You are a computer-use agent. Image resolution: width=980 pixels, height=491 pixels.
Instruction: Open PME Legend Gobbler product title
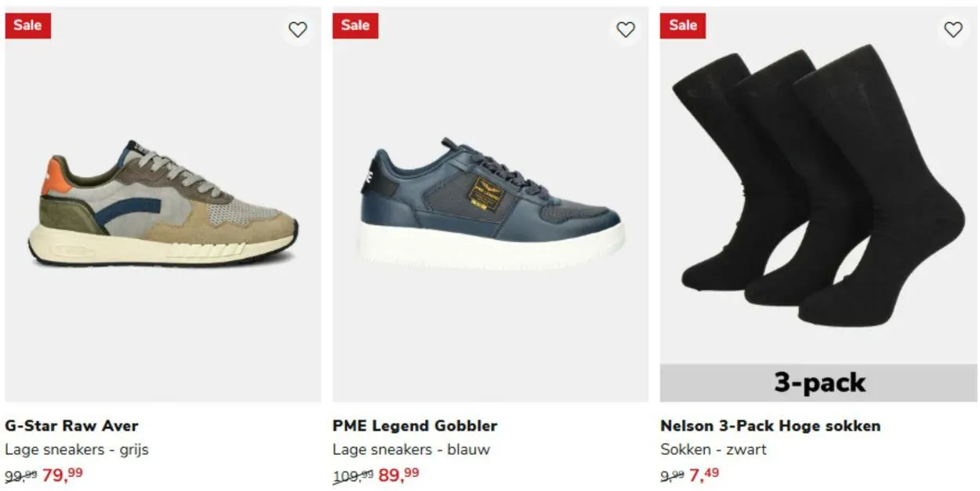click(x=415, y=426)
